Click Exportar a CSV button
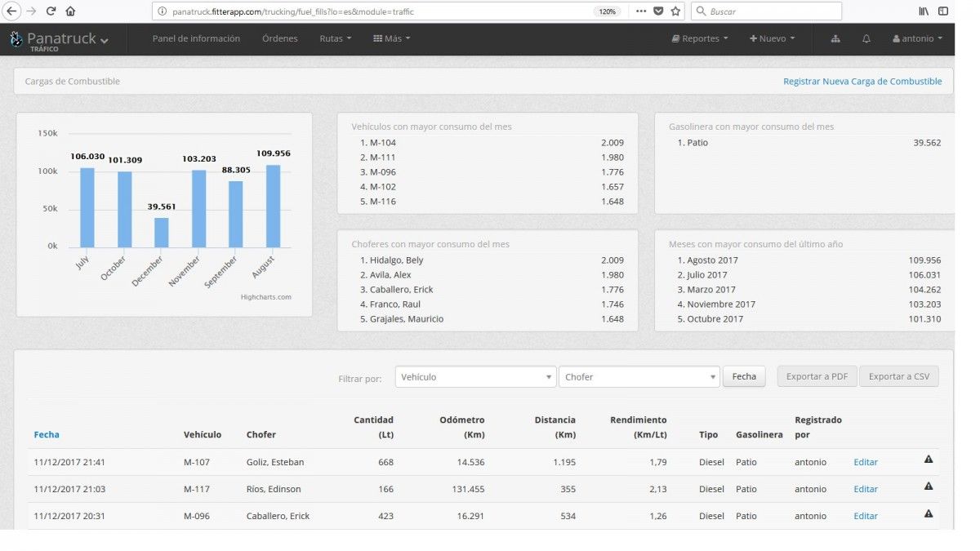Screen dimensions: 980x551 coord(899,376)
